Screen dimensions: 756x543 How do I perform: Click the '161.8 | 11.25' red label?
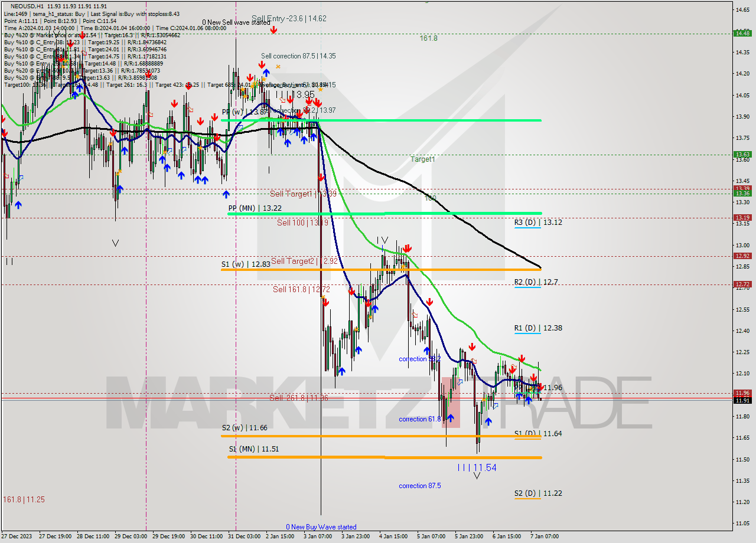[x=24, y=499]
